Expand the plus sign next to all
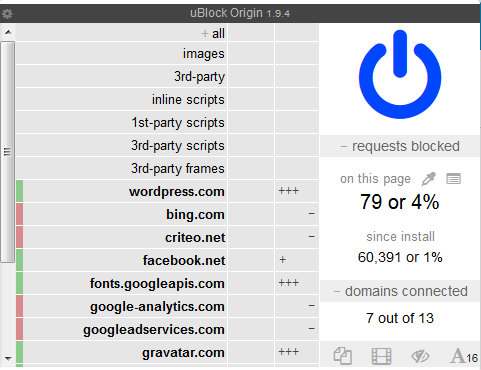Image resolution: width=481 pixels, height=370 pixels. [x=205, y=33]
